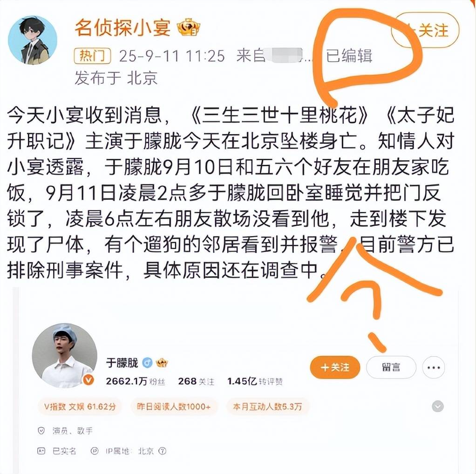The width and height of the screenshot is (476, 474).
Task: Select the 本月互动人数5.3万 tag
Action: click(x=267, y=406)
